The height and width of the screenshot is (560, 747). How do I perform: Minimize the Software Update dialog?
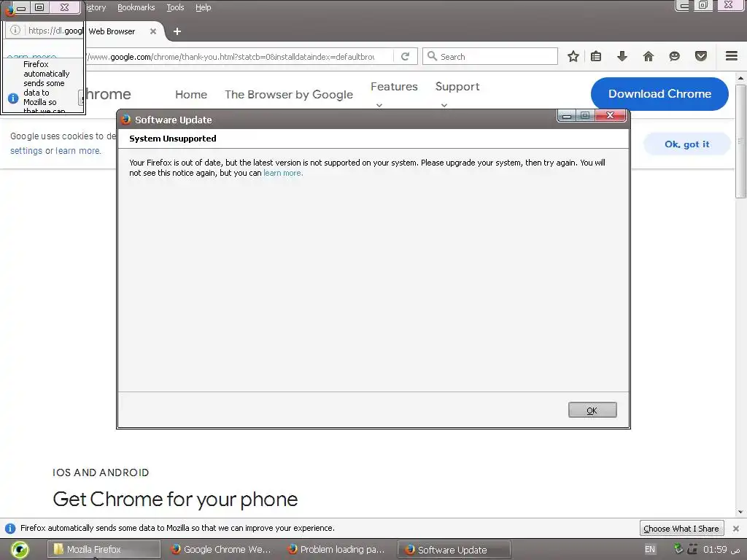(567, 116)
